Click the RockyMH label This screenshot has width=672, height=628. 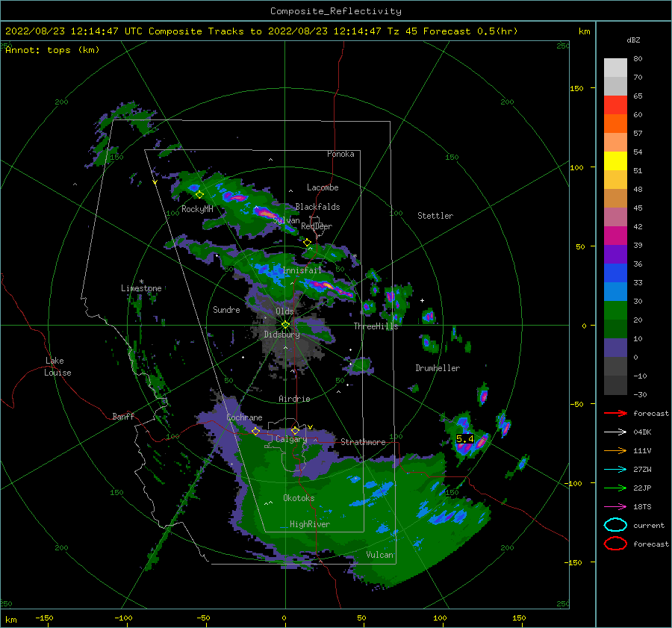click(x=197, y=209)
